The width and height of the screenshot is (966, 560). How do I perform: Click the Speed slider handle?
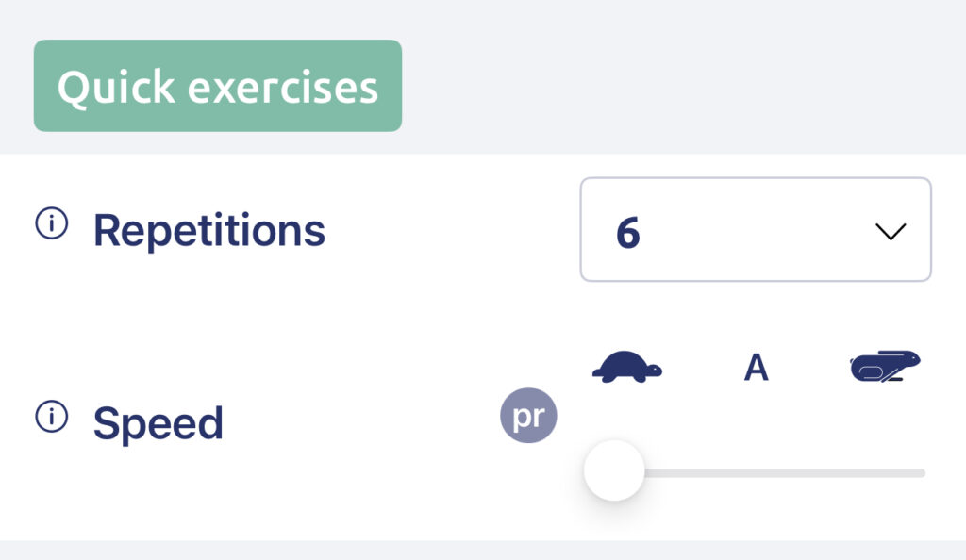click(x=614, y=470)
